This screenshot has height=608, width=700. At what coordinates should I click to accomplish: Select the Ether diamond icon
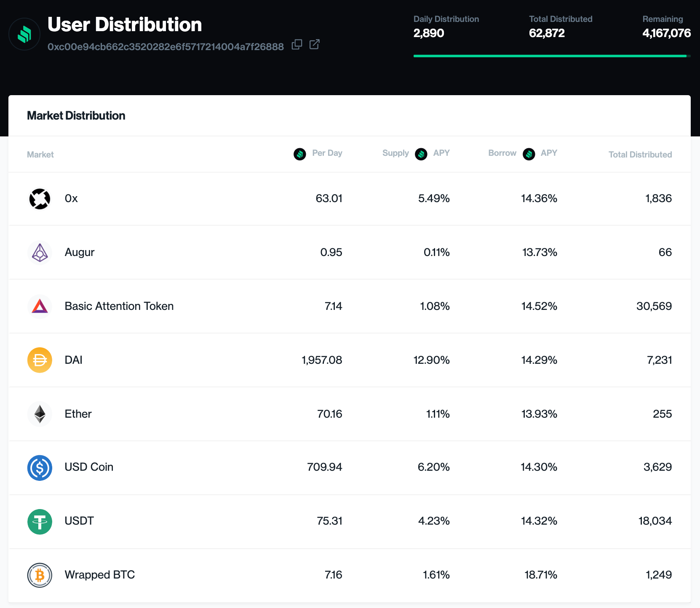coord(40,414)
